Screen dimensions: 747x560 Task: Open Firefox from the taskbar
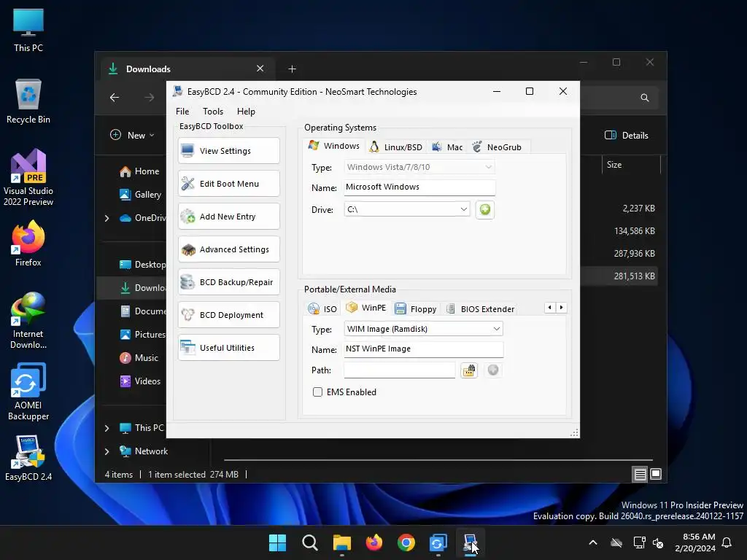click(374, 542)
